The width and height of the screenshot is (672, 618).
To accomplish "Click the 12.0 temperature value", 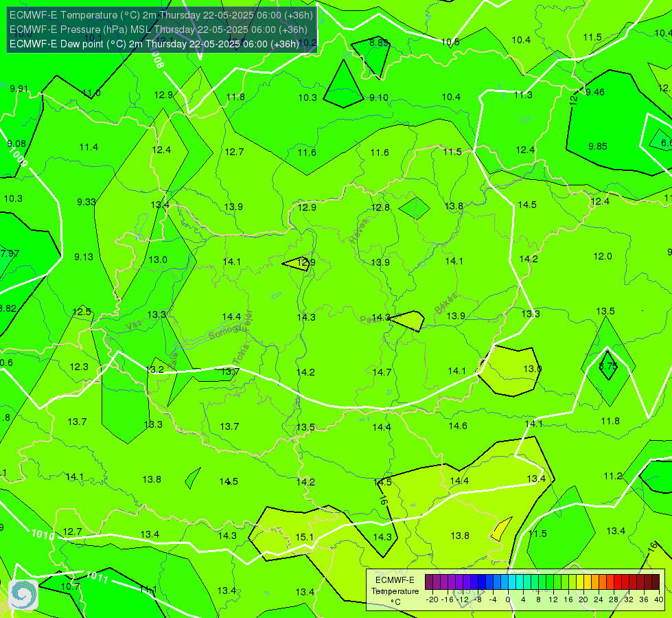I will point(603,256).
